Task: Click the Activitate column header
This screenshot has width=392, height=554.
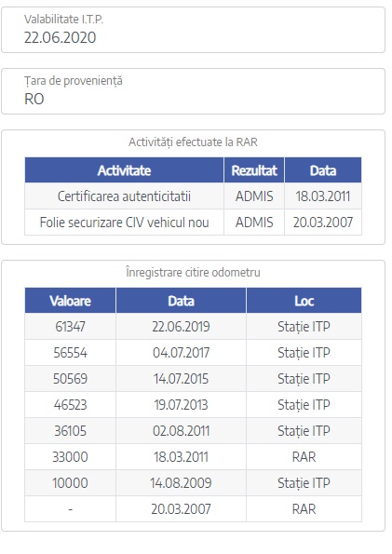Action: point(124,170)
